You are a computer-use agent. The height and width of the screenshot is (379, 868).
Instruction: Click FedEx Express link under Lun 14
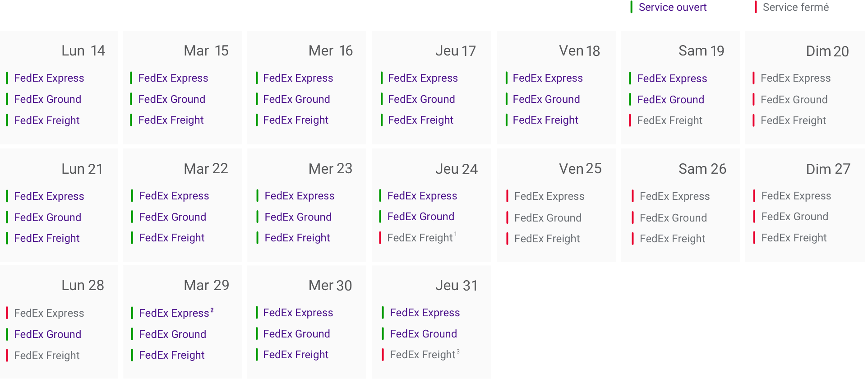point(49,78)
